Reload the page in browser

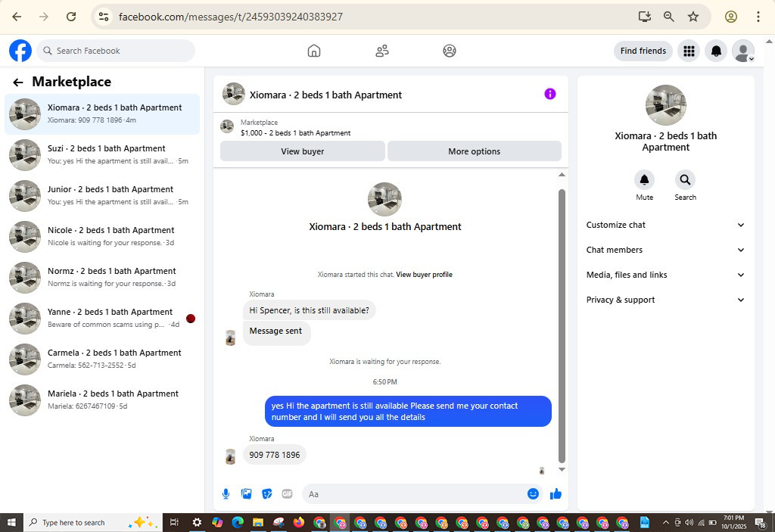point(71,17)
